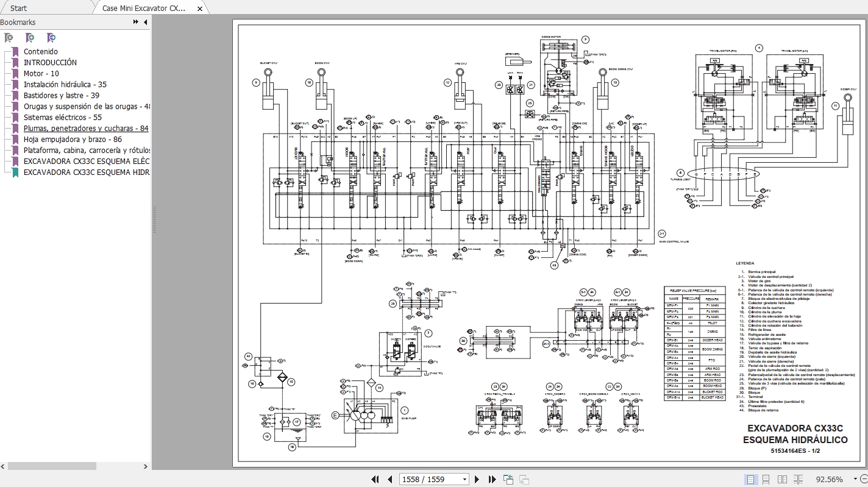
Task: Click the ESQUEMA HIDRÁULICO heading in schematic
Action: click(795, 439)
